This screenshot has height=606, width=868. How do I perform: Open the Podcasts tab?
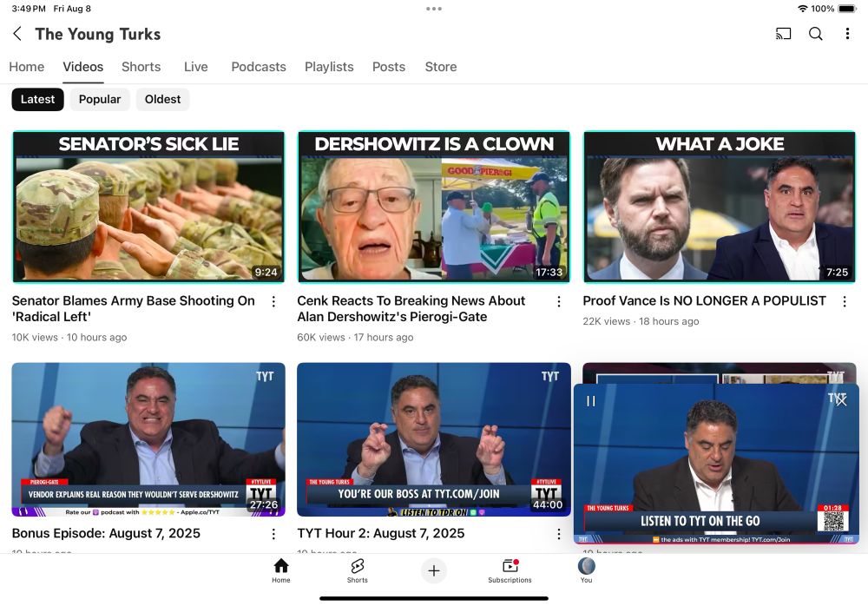(259, 67)
